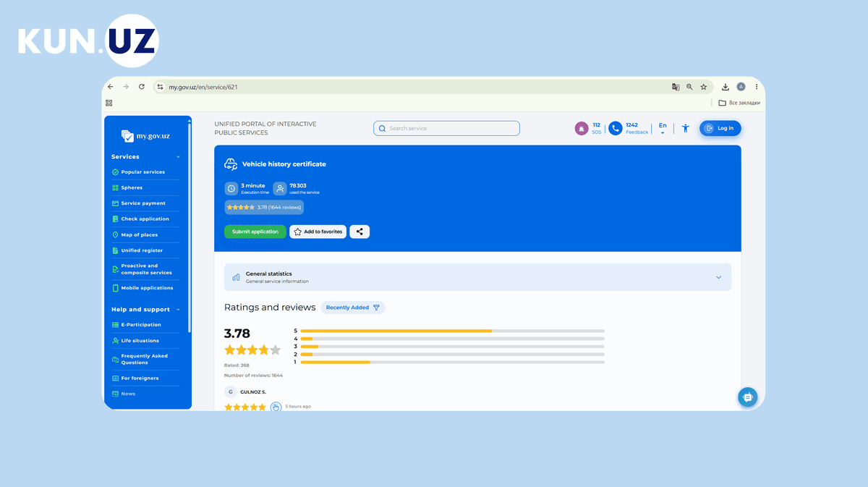Image resolution: width=868 pixels, height=487 pixels.
Task: Click the Search service field
Action: point(446,128)
